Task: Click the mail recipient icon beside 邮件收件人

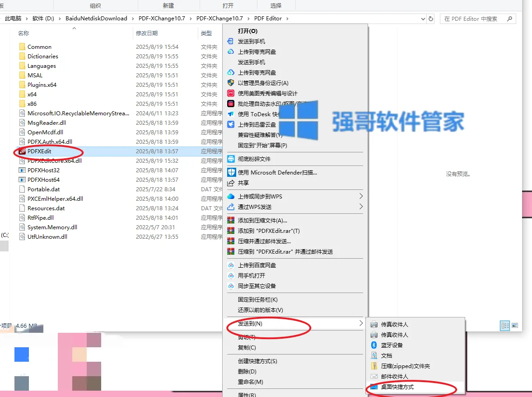Action: coord(374,376)
